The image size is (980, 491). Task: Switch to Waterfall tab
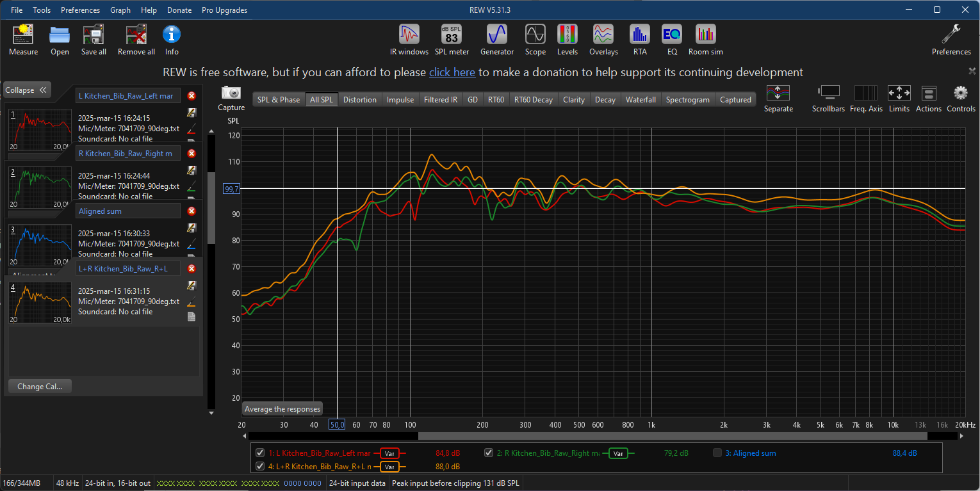point(641,99)
